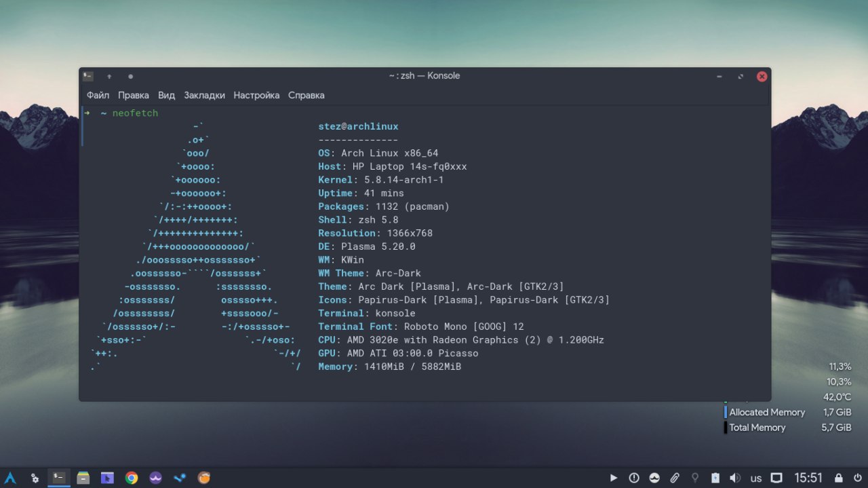
Task: Minimize the Konsole window
Action: point(719,76)
